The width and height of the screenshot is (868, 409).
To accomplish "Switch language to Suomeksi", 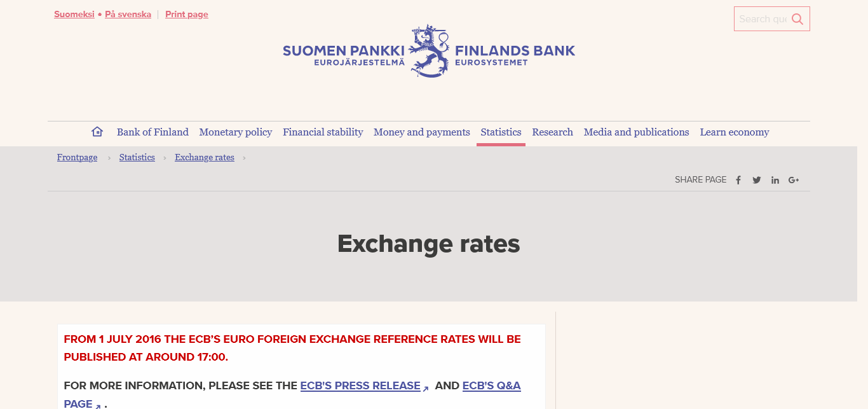I will point(74,15).
